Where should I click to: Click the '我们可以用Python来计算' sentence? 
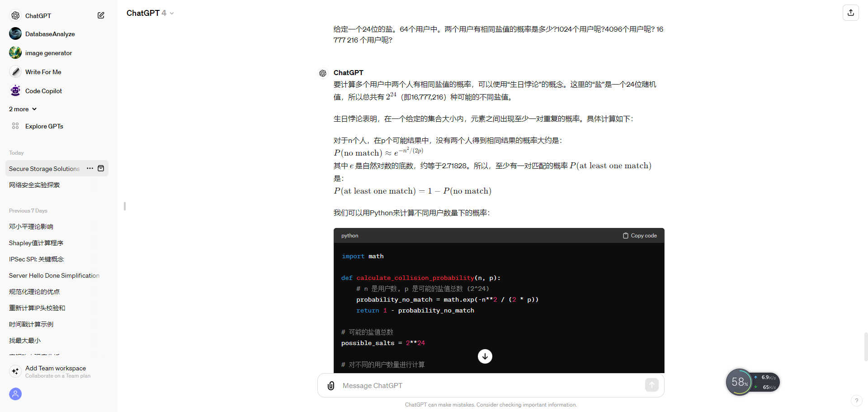pyautogui.click(x=411, y=213)
